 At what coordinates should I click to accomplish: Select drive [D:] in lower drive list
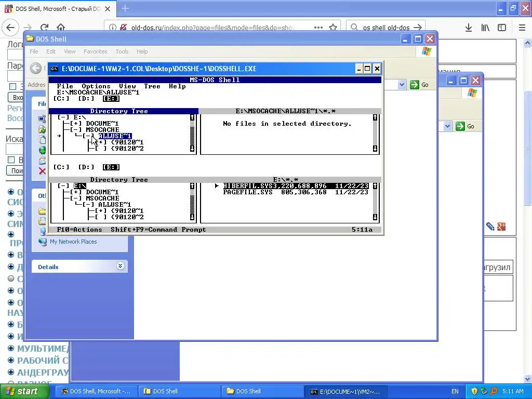86,167
